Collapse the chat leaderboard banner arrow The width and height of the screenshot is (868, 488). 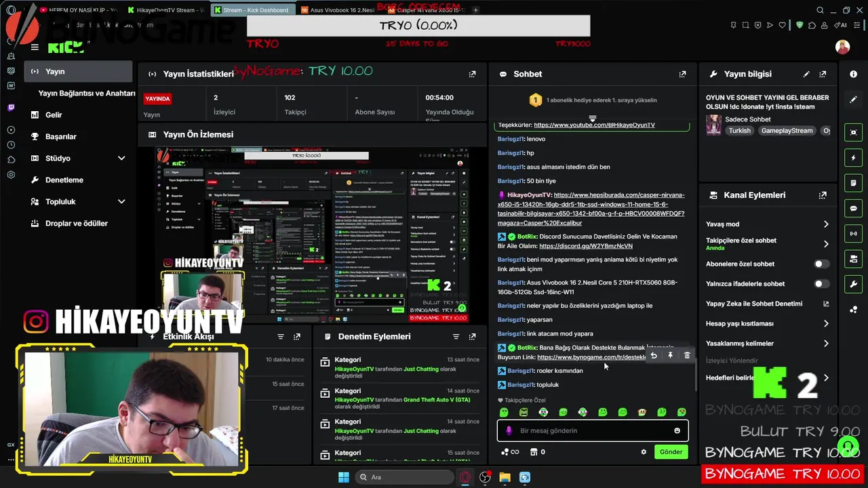[x=592, y=118]
